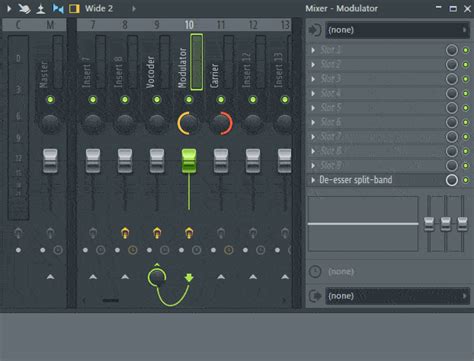Open the input (none) dropdown
The height and width of the screenshot is (361, 474).
tap(397, 30)
